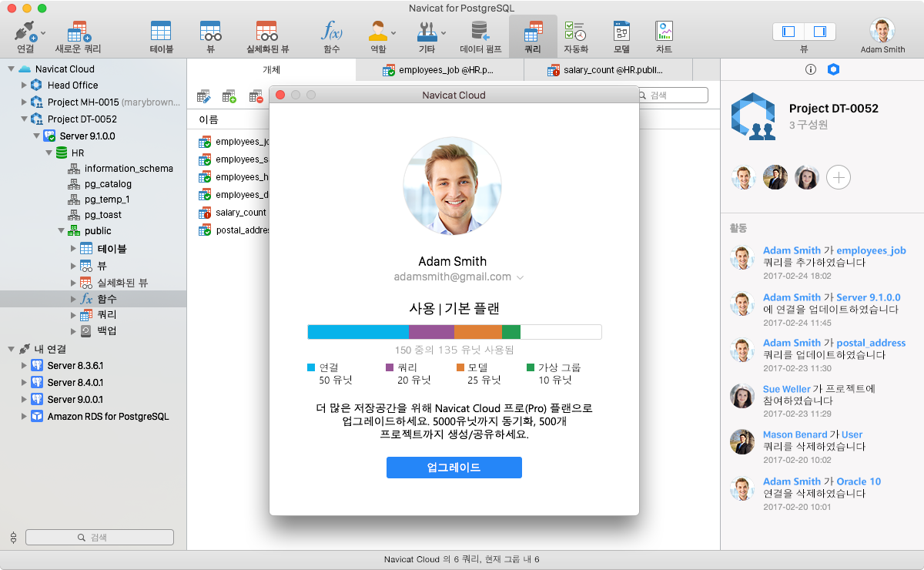
Task: Switch to the 개체 tab
Action: (x=270, y=69)
